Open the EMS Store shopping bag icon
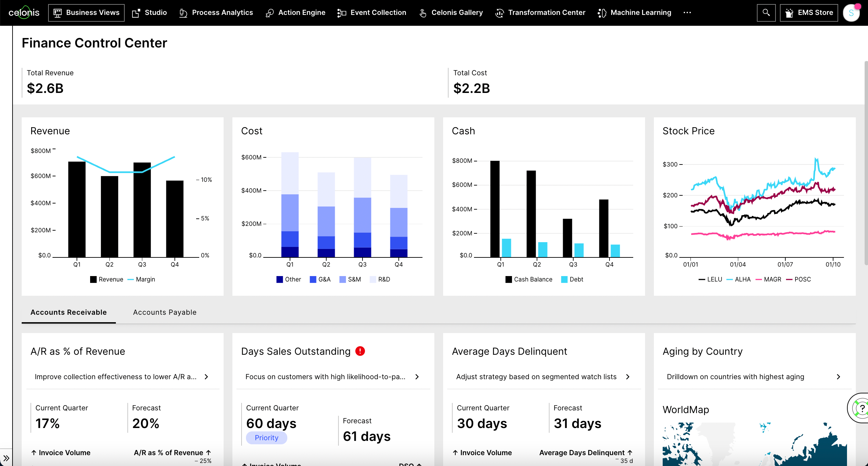868x466 pixels. (x=789, y=13)
